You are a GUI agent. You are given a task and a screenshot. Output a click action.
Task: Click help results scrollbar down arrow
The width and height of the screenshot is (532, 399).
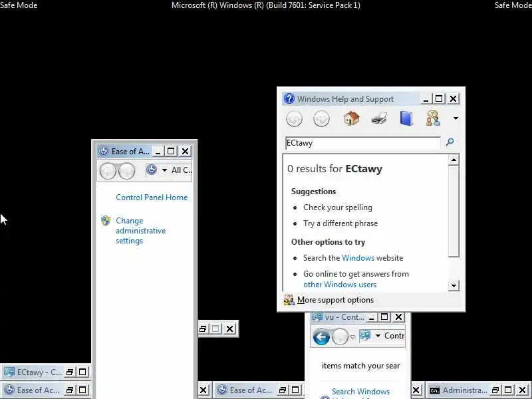(x=454, y=286)
